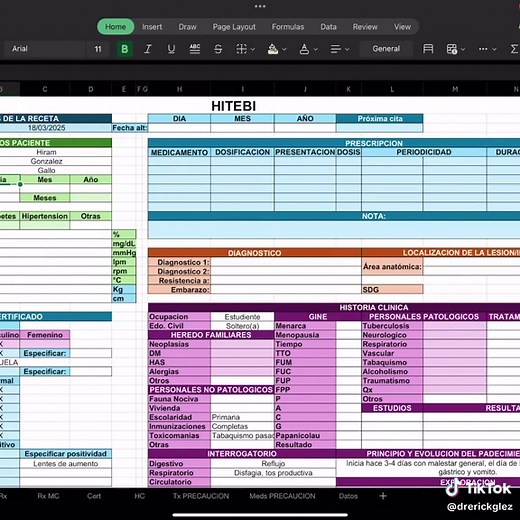
Task: Switch to the Rx MC sheet
Action: pos(48,496)
